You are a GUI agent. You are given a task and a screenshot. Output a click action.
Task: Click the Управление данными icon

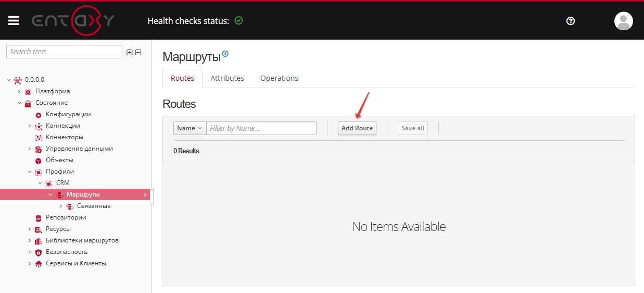(38, 149)
